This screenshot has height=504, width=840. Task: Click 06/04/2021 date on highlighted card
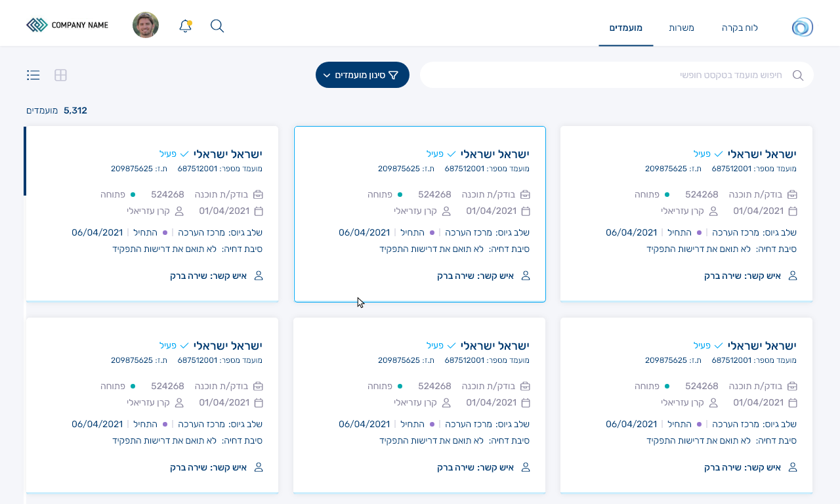click(364, 232)
